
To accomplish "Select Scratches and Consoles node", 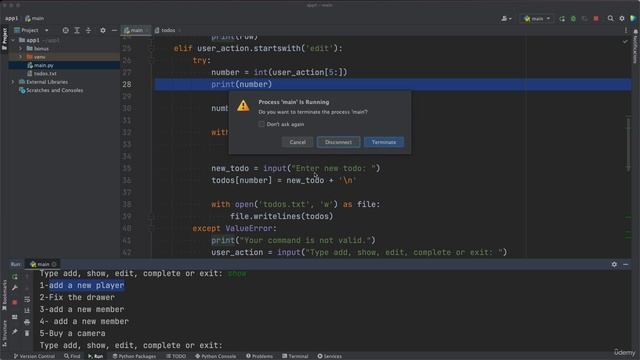I will click(x=54, y=90).
